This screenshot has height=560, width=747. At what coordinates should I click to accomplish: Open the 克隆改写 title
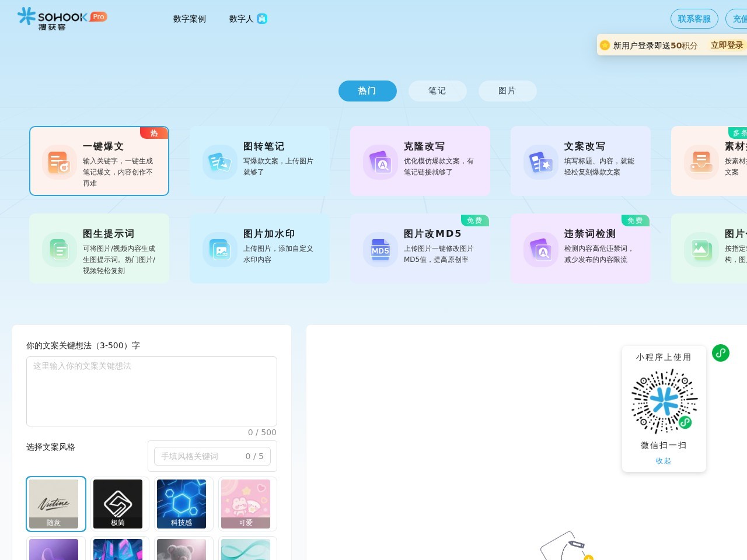point(424,146)
